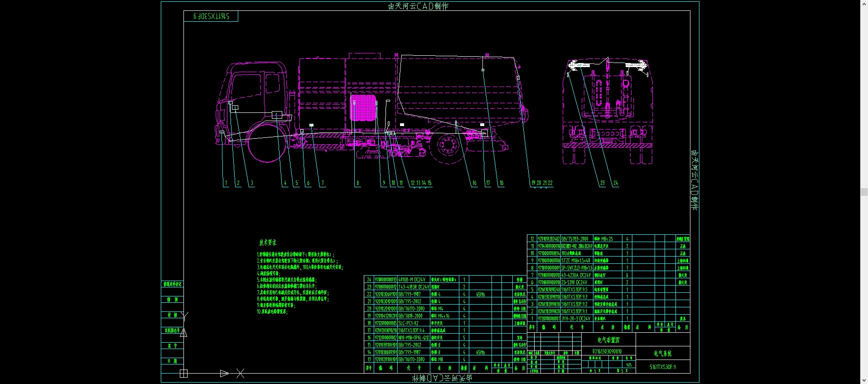Click the 技术要求 heading

[x=268, y=243]
